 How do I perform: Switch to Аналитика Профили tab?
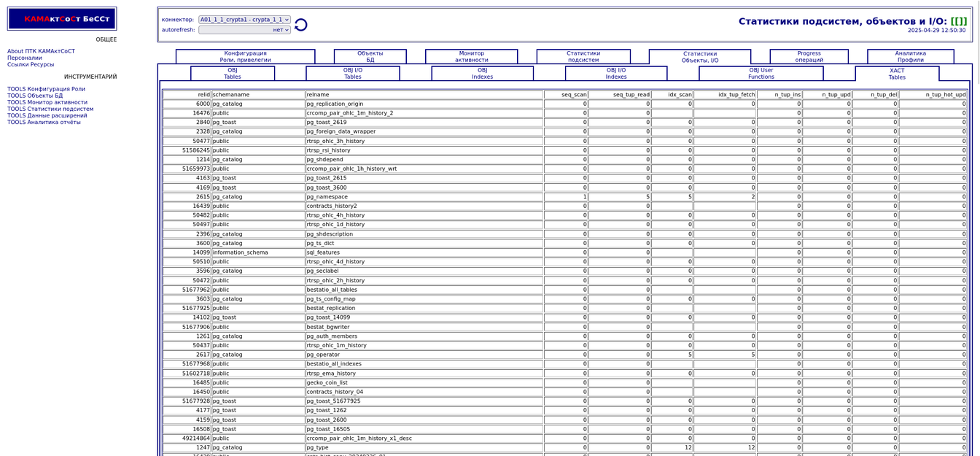pos(910,57)
